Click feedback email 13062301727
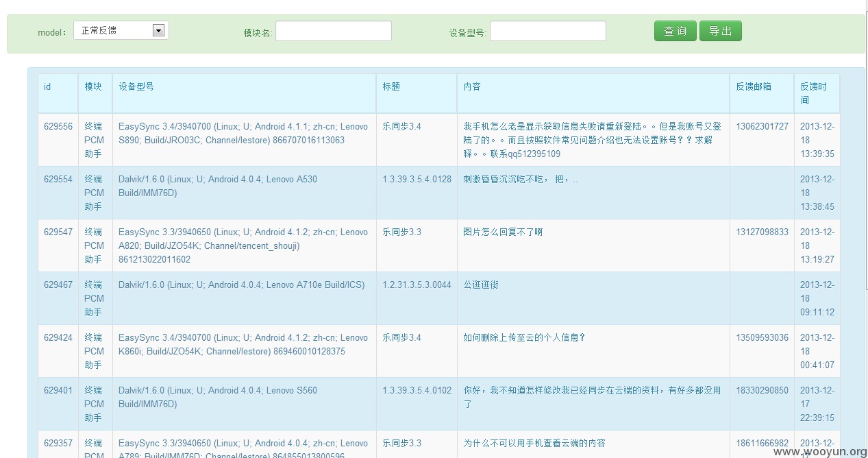Image resolution: width=868 pixels, height=458 pixels. click(x=762, y=127)
